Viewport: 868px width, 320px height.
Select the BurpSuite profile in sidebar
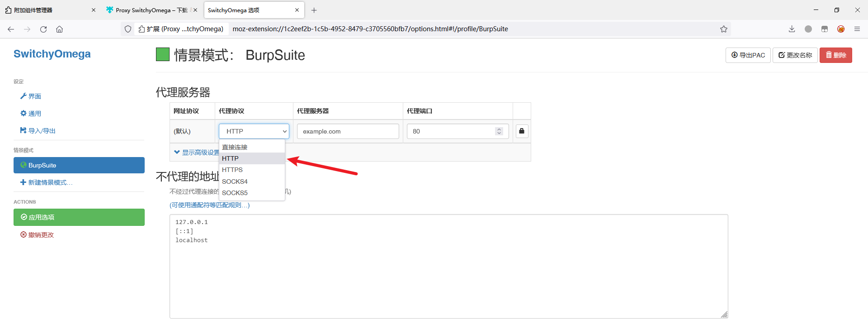pyautogui.click(x=79, y=165)
